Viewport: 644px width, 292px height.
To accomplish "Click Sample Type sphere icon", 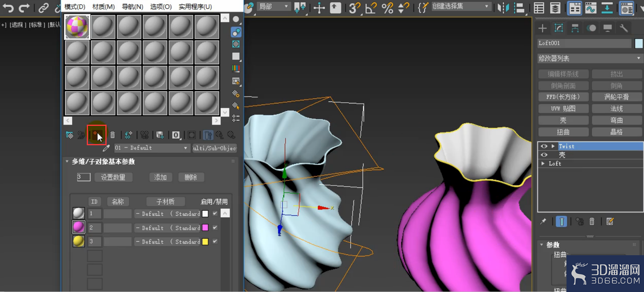I will pyautogui.click(x=236, y=19).
